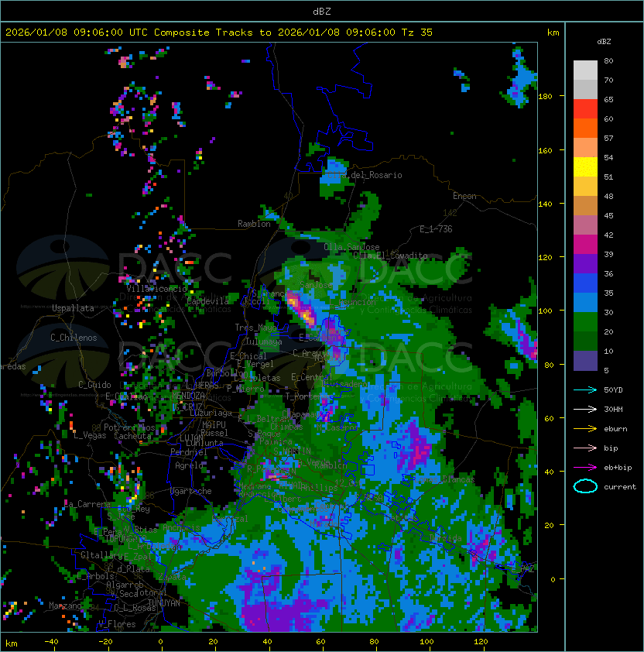Click the 'Zapata' map label
The width and height of the screenshot is (644, 652).
tap(172, 577)
